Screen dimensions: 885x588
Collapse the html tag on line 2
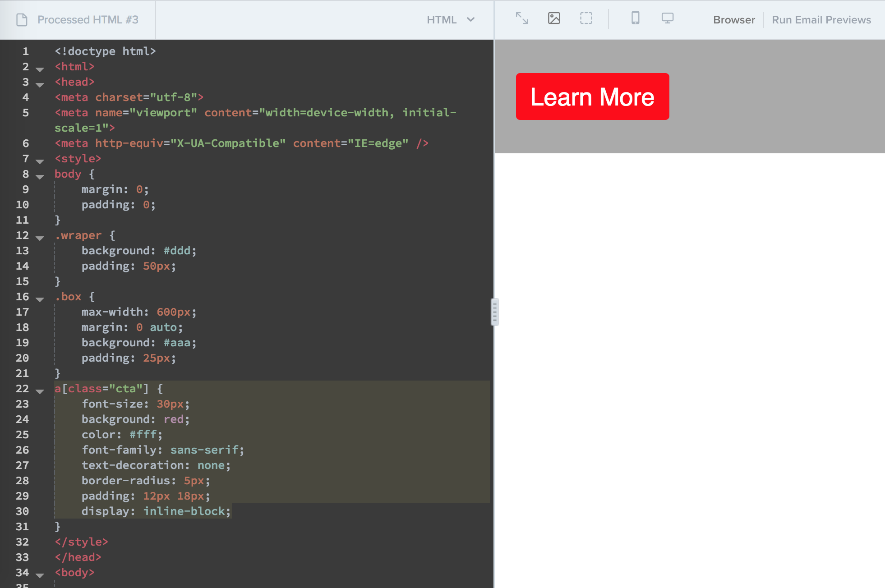(40, 69)
